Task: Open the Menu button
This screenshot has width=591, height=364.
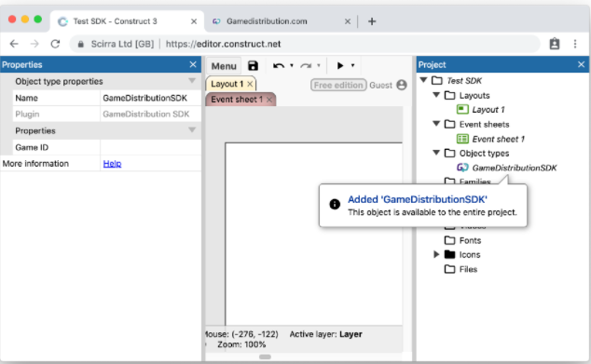Action: pos(224,66)
